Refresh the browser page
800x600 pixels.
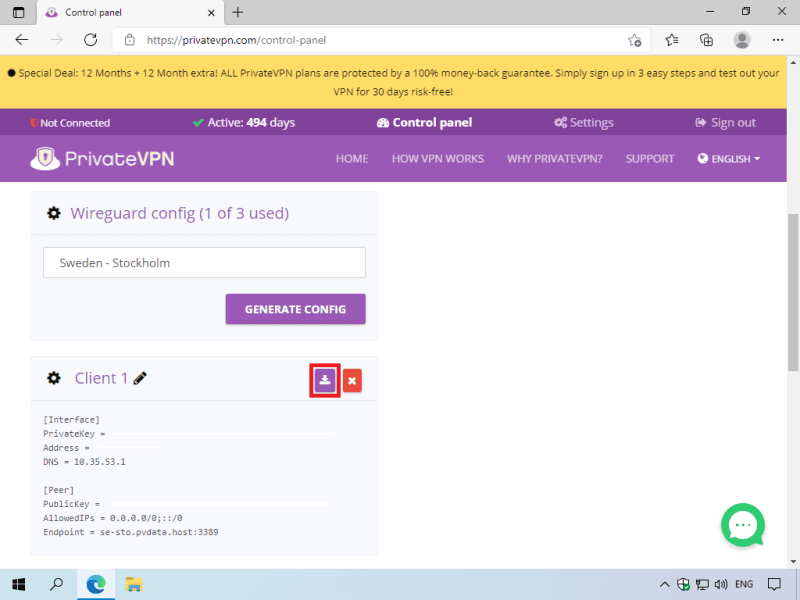[90, 40]
